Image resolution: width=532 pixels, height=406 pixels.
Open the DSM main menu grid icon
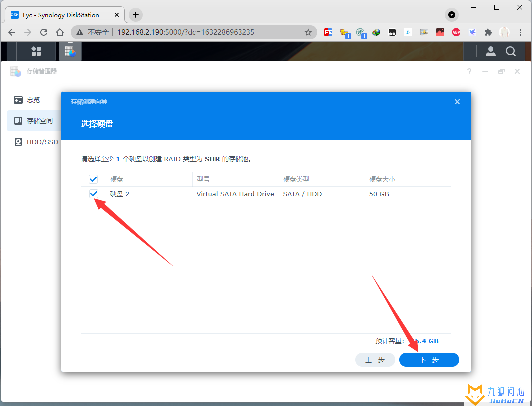[36, 51]
